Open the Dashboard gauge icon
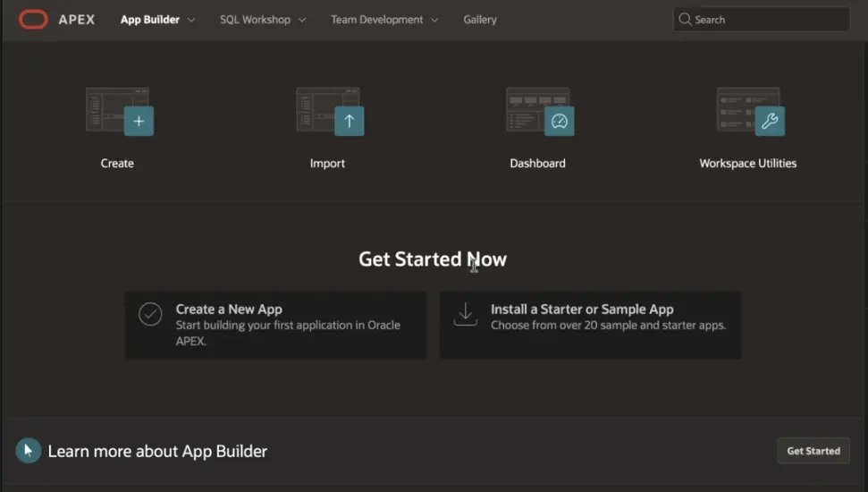868x492 pixels. pos(540,111)
